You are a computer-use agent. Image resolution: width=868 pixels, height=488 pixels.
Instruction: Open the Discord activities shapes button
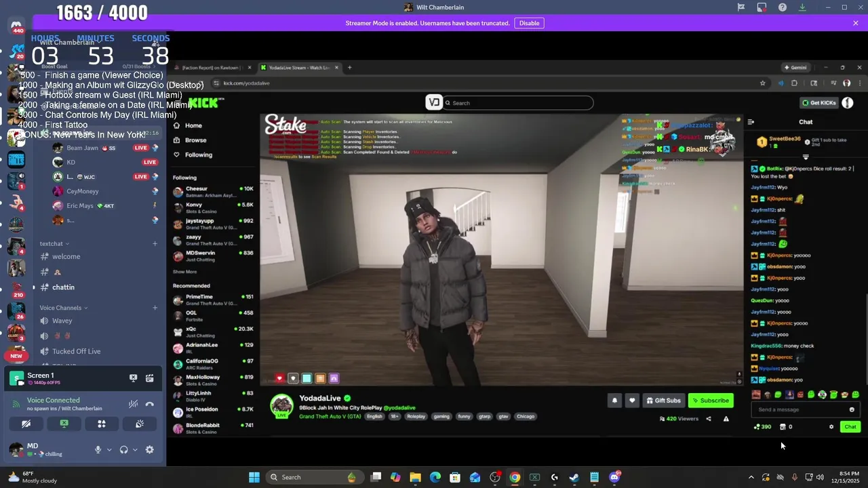(x=102, y=424)
